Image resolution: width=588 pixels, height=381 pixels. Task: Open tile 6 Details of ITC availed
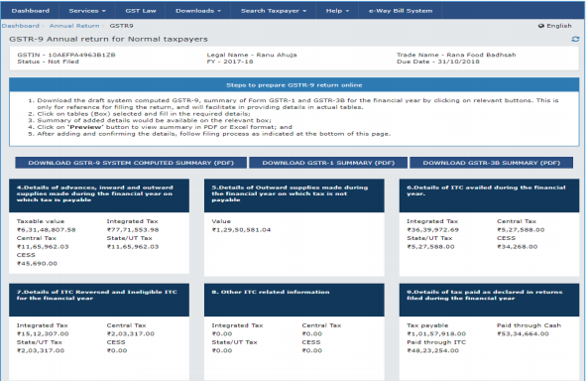click(489, 195)
